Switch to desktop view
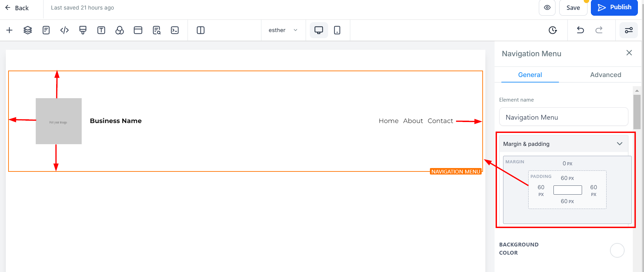 (x=319, y=30)
